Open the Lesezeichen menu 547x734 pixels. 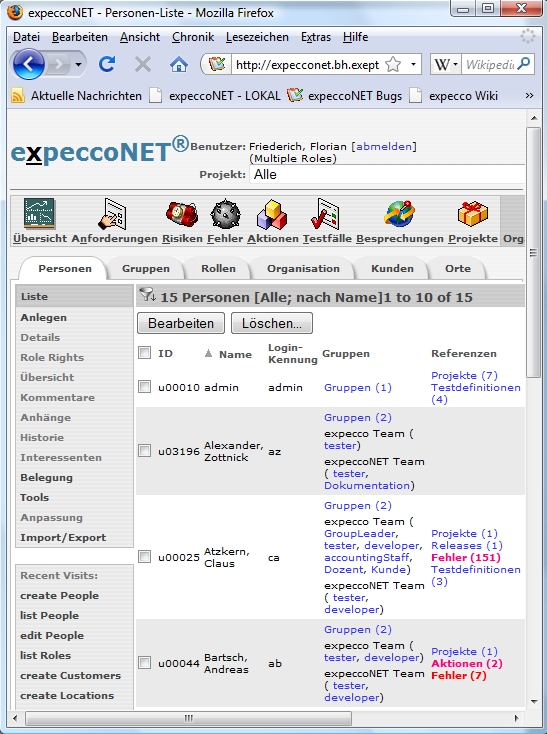pyautogui.click(x=257, y=37)
